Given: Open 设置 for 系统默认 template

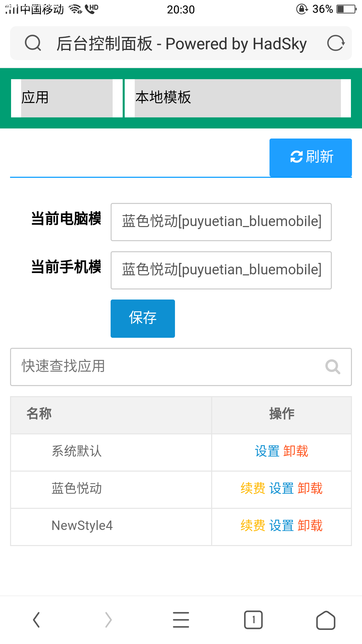Looking at the screenshot, I should tap(267, 451).
